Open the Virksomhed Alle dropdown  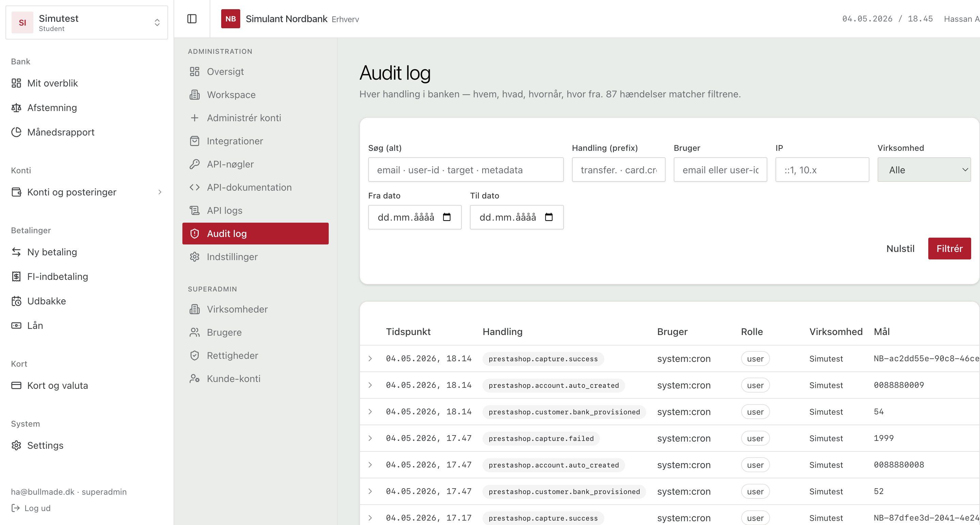tap(924, 170)
